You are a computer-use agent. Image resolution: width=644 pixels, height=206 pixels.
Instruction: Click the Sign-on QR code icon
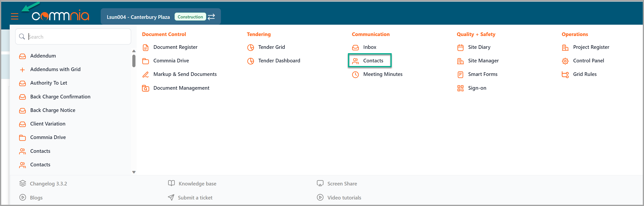[x=460, y=88]
